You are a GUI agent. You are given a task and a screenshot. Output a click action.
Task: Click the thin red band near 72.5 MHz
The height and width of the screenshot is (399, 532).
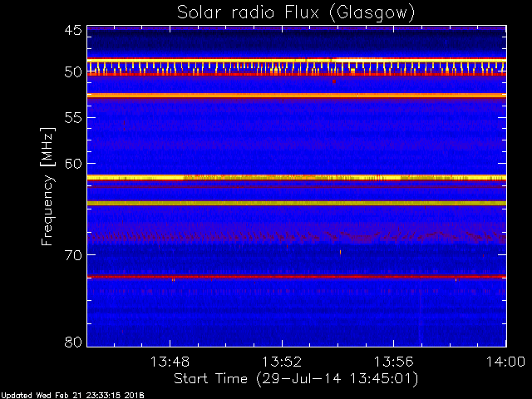[x=297, y=276]
